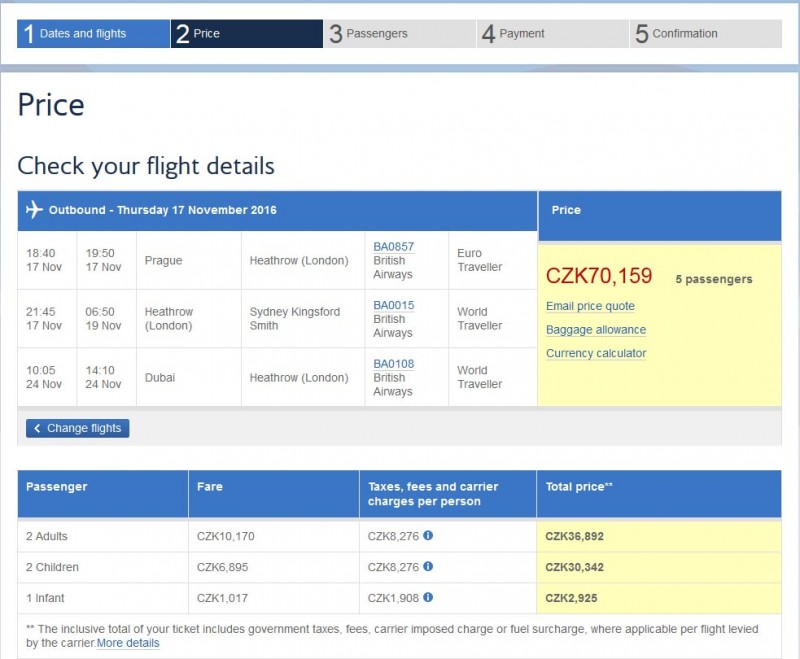Click the infant fare CZK1,017
Image resolution: width=800 pixels, height=659 pixels.
click(x=222, y=598)
